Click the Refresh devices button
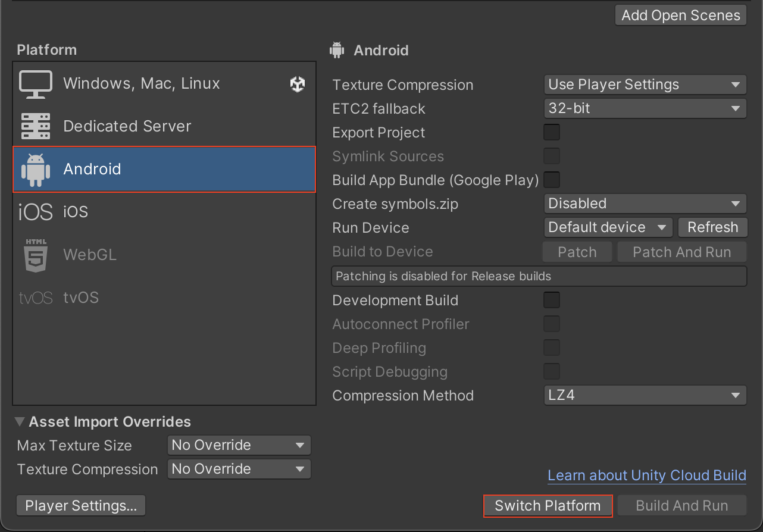 pos(712,227)
